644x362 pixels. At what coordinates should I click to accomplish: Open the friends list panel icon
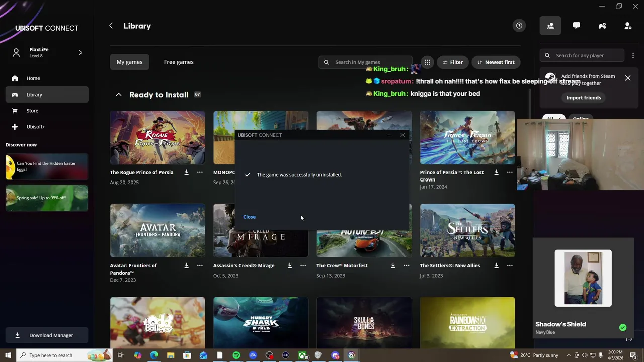click(x=550, y=26)
